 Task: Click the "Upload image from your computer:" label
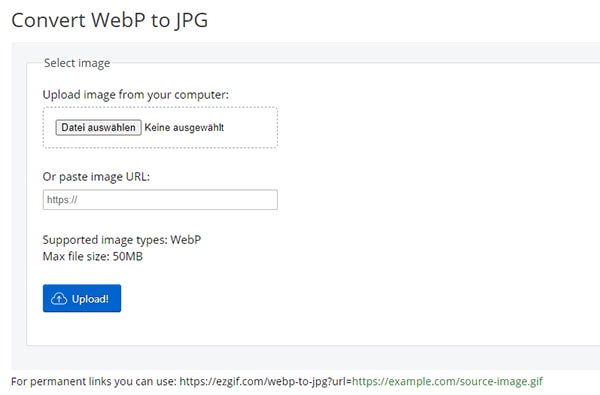tap(135, 95)
